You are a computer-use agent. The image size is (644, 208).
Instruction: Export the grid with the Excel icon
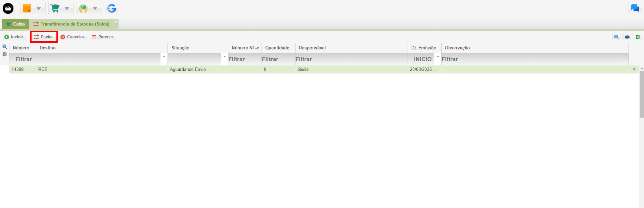click(638, 37)
